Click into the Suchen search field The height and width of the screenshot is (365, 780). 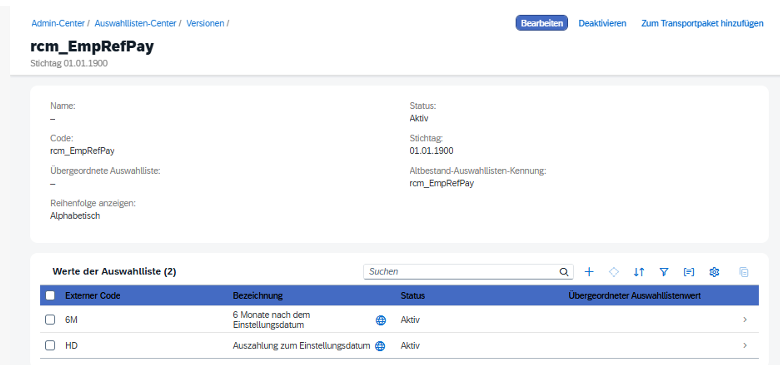click(x=462, y=272)
